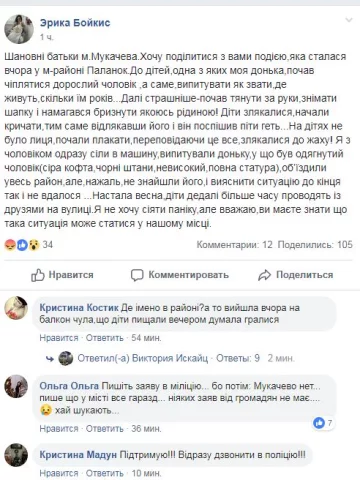Click the angry reaction emoji
Viewport: 360px width, 480px height.
coord(10,245)
